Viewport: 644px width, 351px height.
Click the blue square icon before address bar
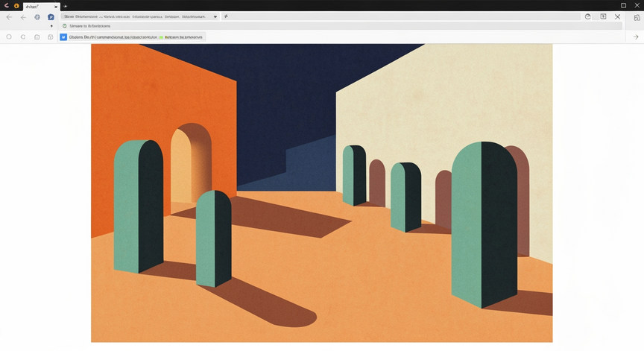coord(51,17)
